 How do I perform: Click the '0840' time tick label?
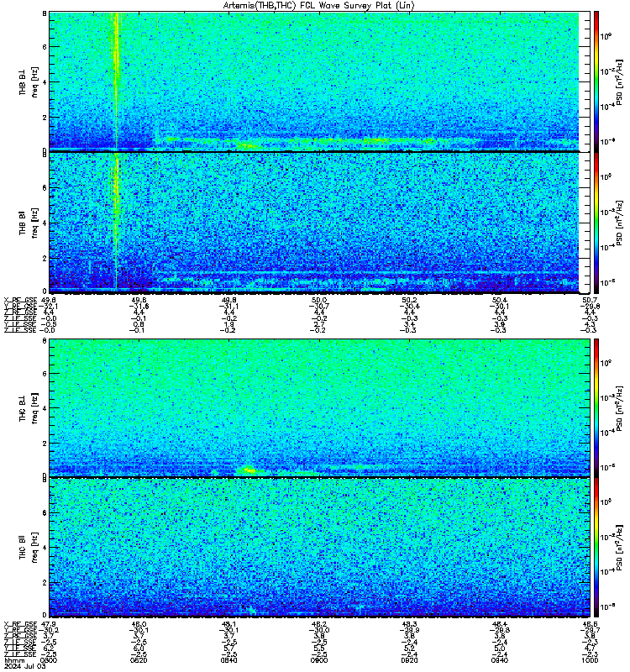pos(228,660)
